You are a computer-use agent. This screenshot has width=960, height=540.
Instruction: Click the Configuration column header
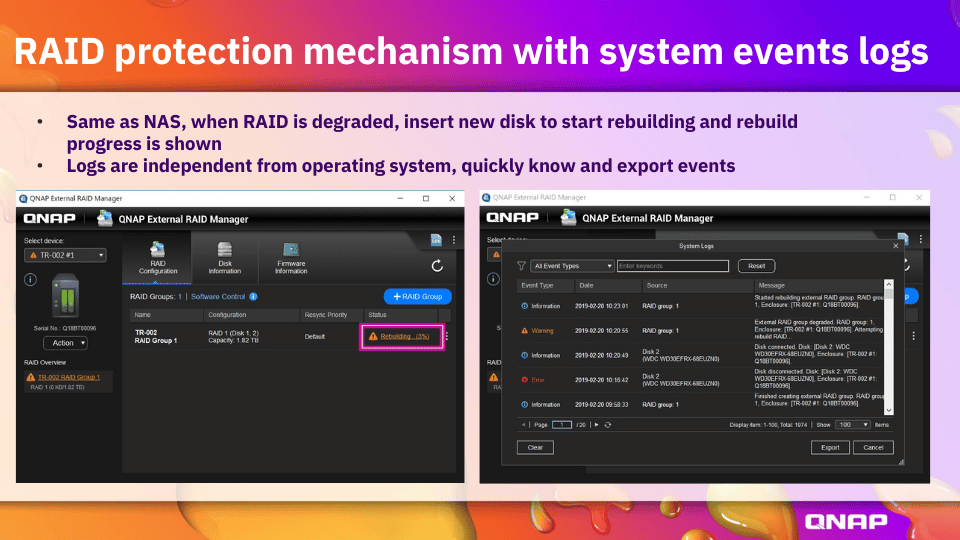click(252, 315)
